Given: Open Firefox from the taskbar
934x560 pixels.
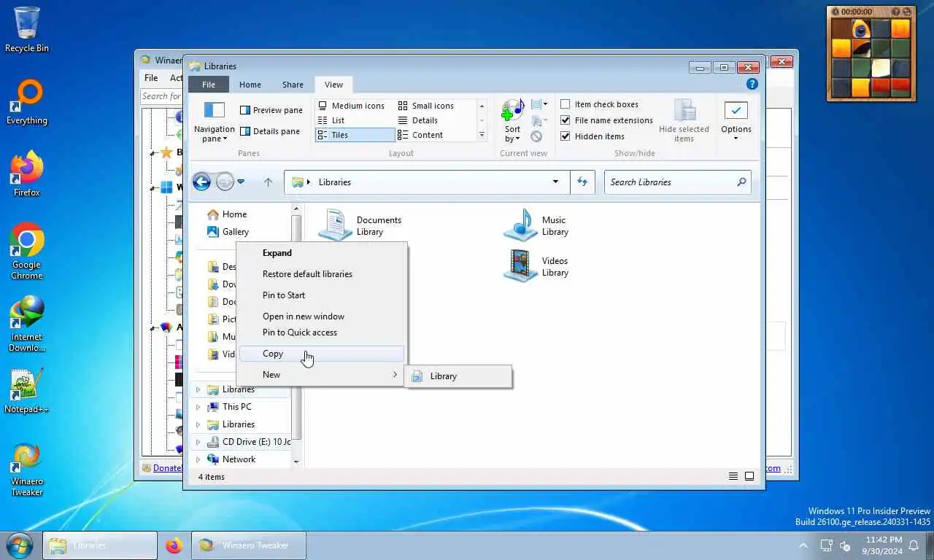Looking at the screenshot, I should 174,545.
